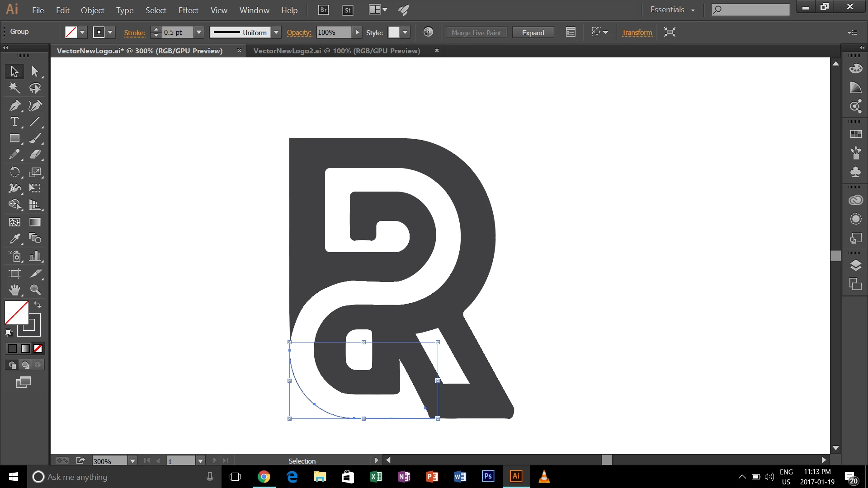868x488 pixels.
Task: Select the Pen tool
Action: 14,106
